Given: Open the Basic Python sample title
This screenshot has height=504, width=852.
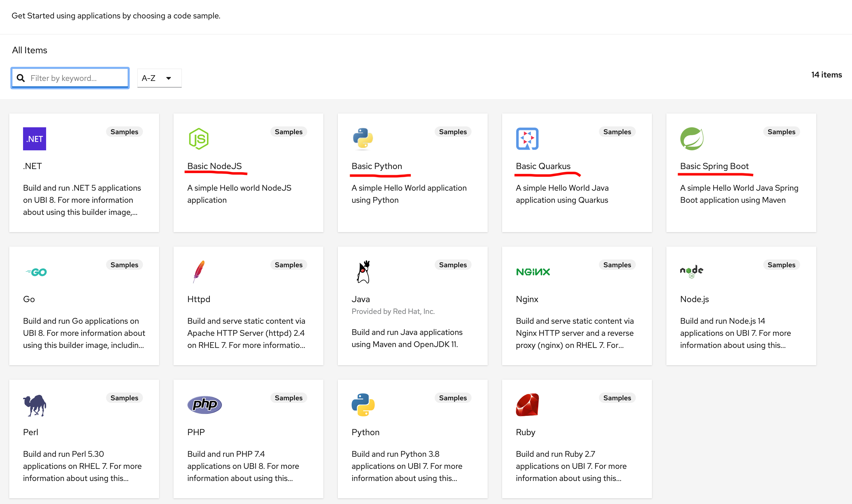Looking at the screenshot, I should point(376,166).
